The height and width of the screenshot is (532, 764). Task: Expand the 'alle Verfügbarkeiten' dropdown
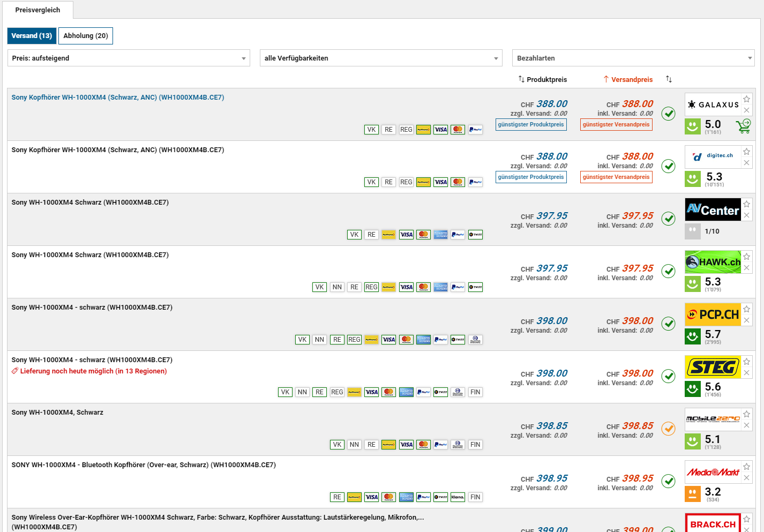point(381,58)
